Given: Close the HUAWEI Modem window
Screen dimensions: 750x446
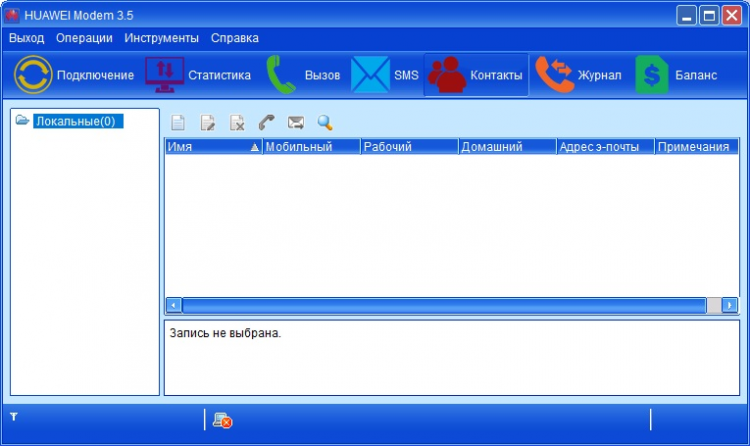Looking at the screenshot, I should pos(732,16).
